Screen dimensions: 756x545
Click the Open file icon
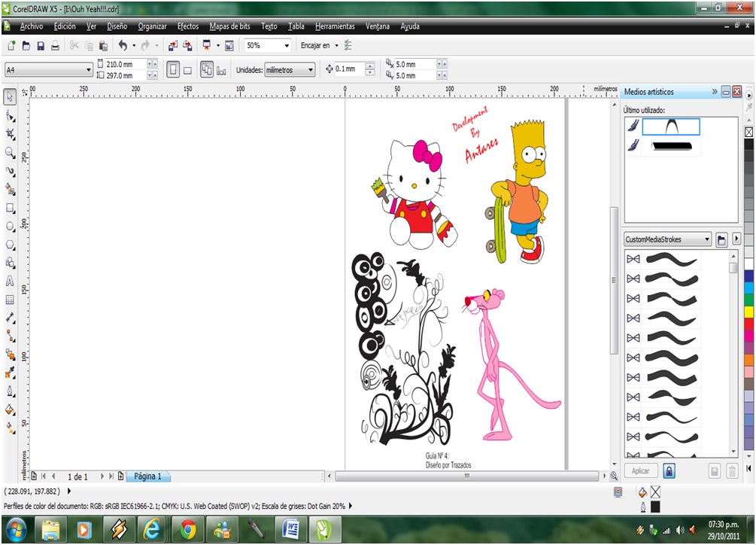point(26,45)
